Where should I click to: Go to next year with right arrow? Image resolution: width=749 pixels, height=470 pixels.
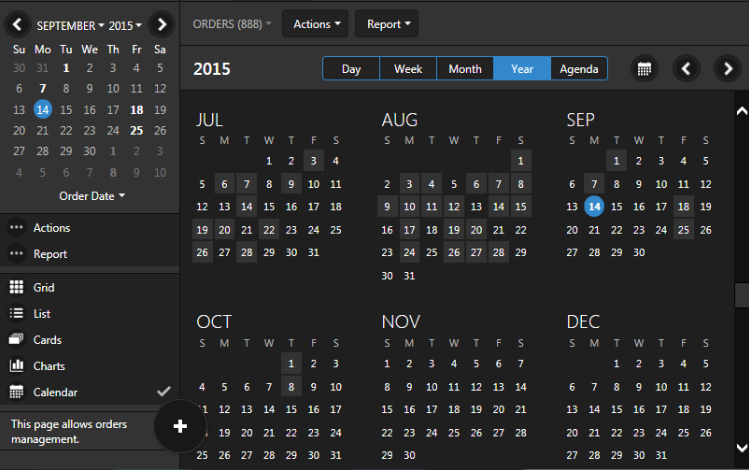point(727,69)
